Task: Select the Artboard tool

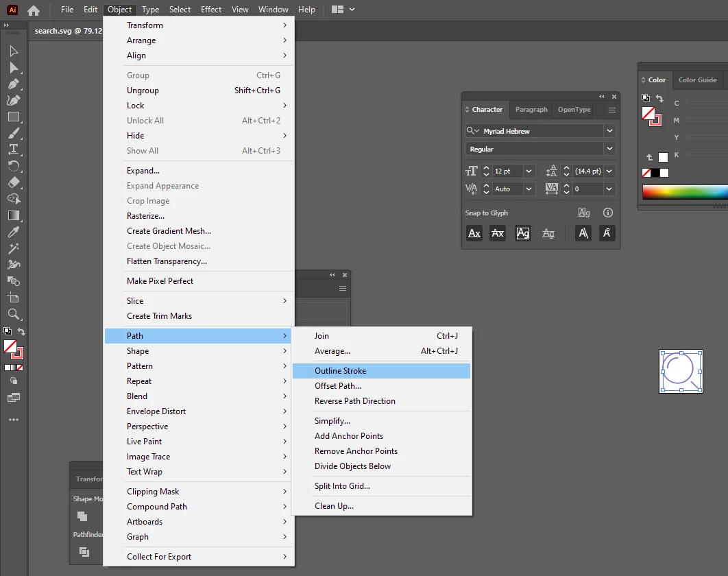Action: pyautogui.click(x=14, y=298)
